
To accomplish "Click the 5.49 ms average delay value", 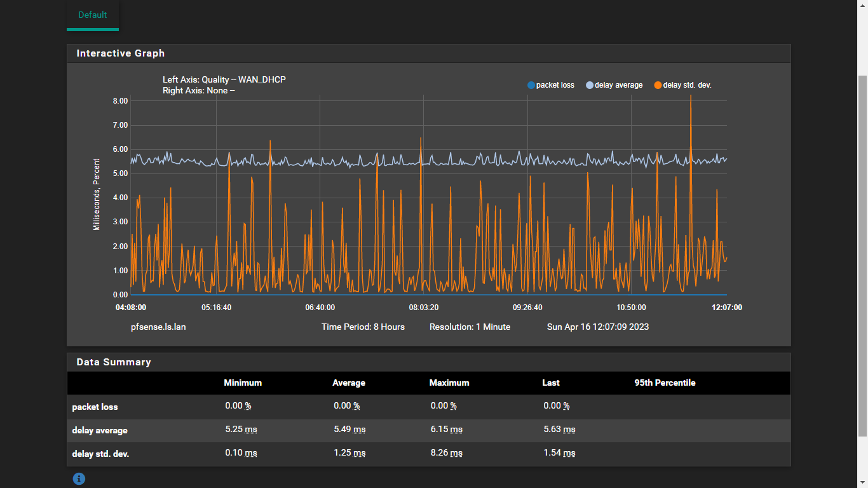I will [349, 430].
